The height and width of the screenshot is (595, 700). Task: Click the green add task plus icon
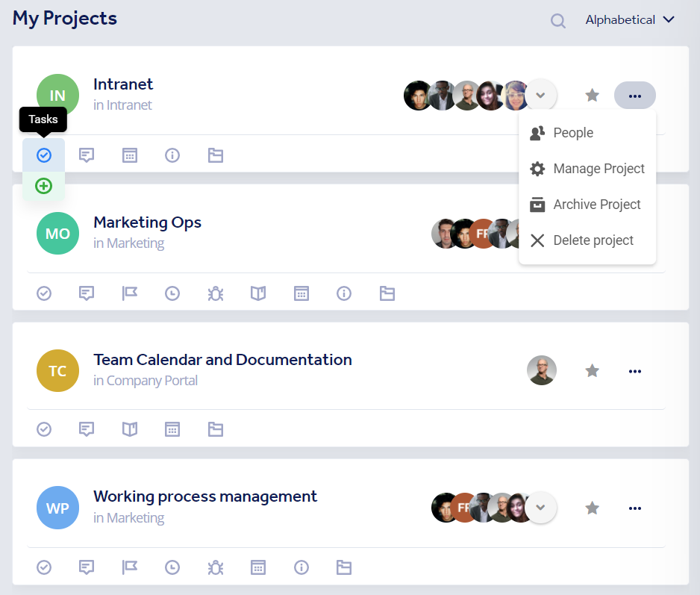pyautogui.click(x=44, y=186)
